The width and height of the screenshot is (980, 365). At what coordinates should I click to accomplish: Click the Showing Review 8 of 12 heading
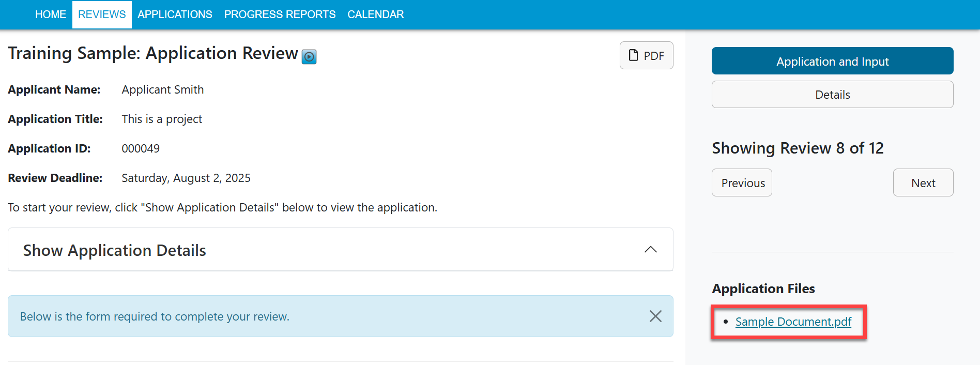[x=798, y=148]
